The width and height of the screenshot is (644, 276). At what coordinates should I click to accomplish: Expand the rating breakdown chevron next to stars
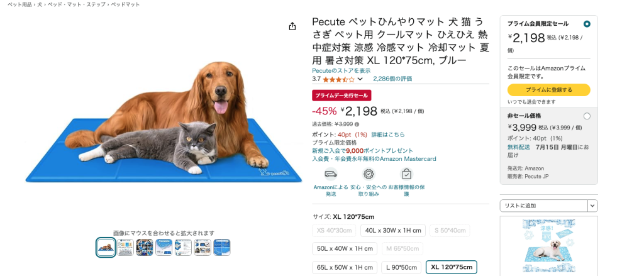coord(360,79)
